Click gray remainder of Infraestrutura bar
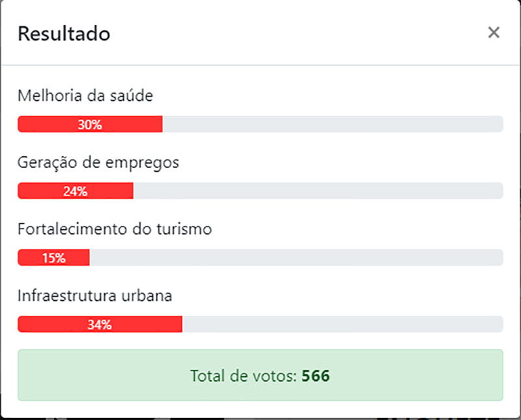The height and width of the screenshot is (420, 521). point(343,324)
